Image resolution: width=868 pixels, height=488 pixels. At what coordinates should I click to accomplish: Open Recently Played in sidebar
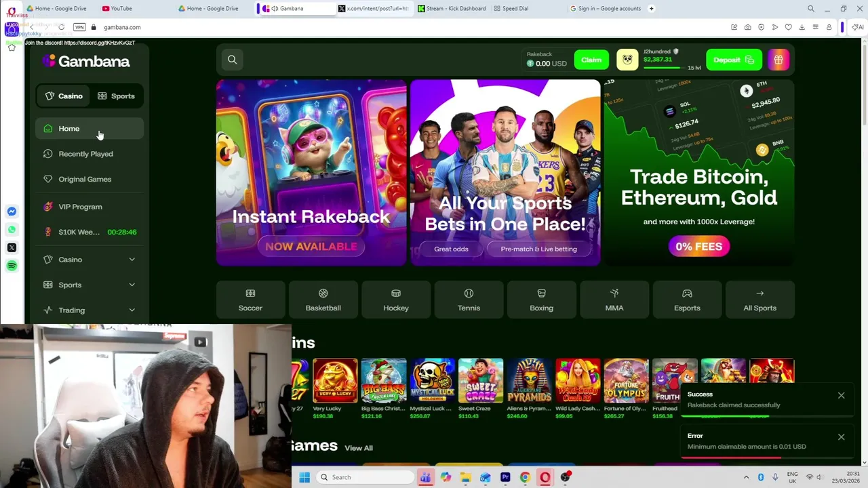click(x=89, y=154)
